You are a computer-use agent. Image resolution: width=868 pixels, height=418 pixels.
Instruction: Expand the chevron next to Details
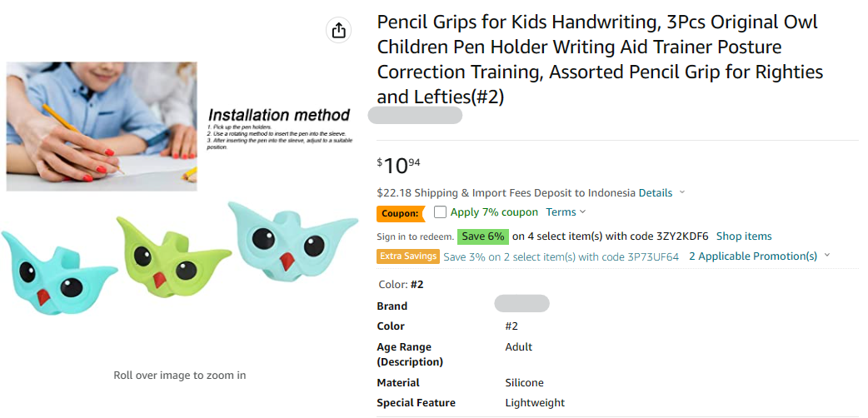(x=682, y=192)
